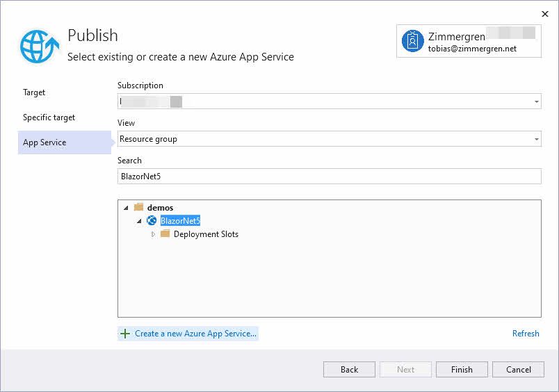Go to the Specific target step
Viewport: 559px width, 392px height.
tap(49, 117)
